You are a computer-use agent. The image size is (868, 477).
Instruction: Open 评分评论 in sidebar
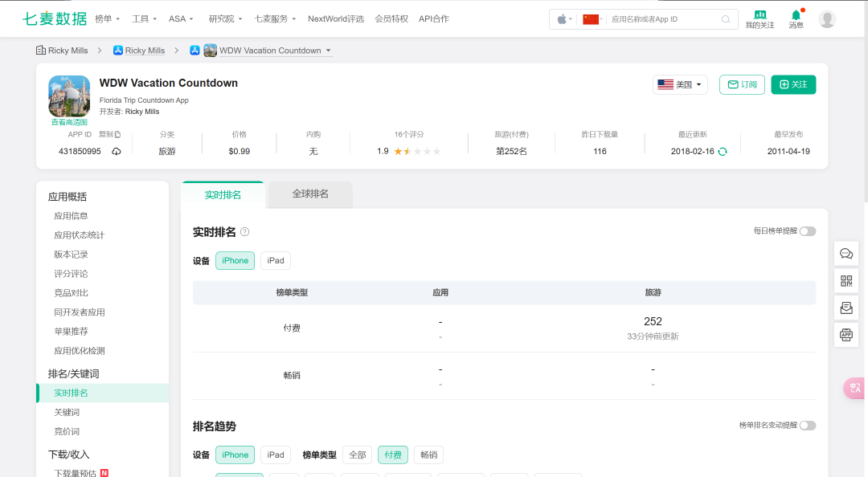click(x=71, y=274)
